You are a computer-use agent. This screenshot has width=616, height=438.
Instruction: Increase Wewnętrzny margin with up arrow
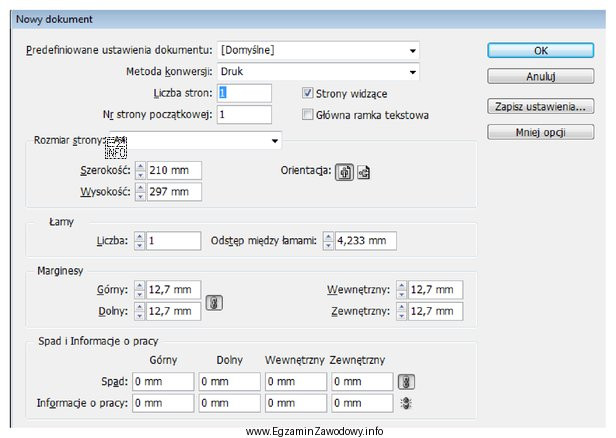tap(402, 286)
